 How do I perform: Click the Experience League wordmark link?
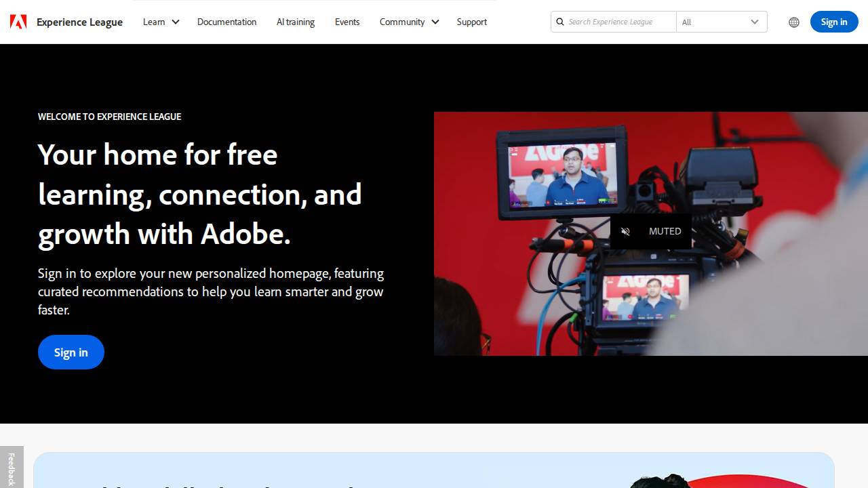point(79,22)
